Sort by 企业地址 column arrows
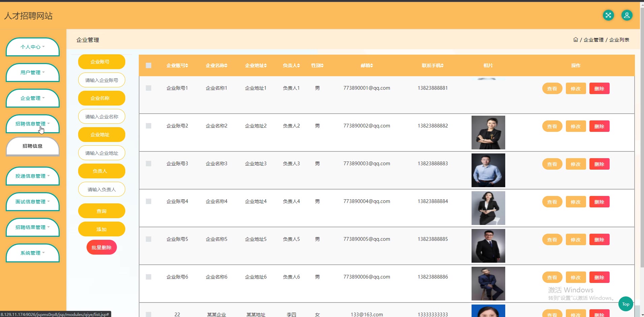The height and width of the screenshot is (317, 644). coord(265,65)
